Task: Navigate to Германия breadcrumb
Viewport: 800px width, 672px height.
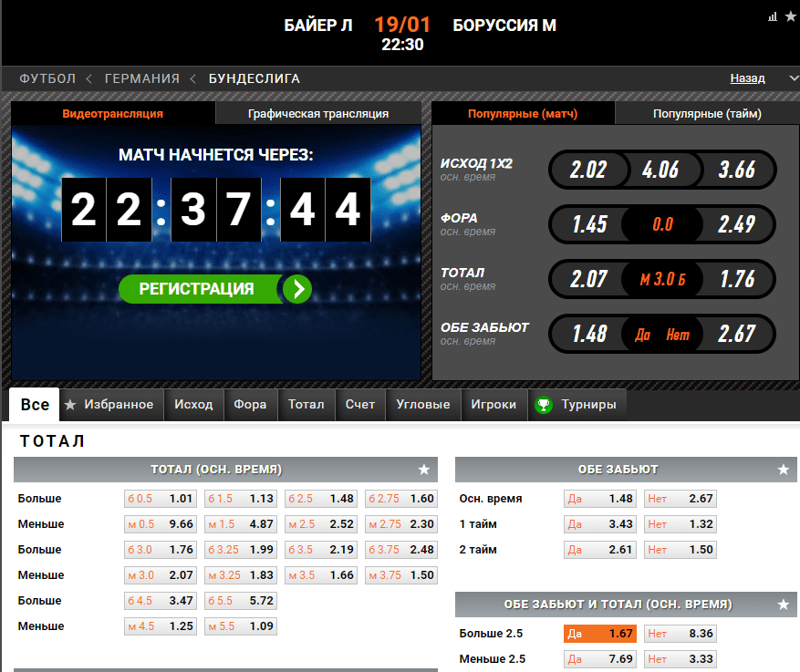Action: click(x=142, y=78)
